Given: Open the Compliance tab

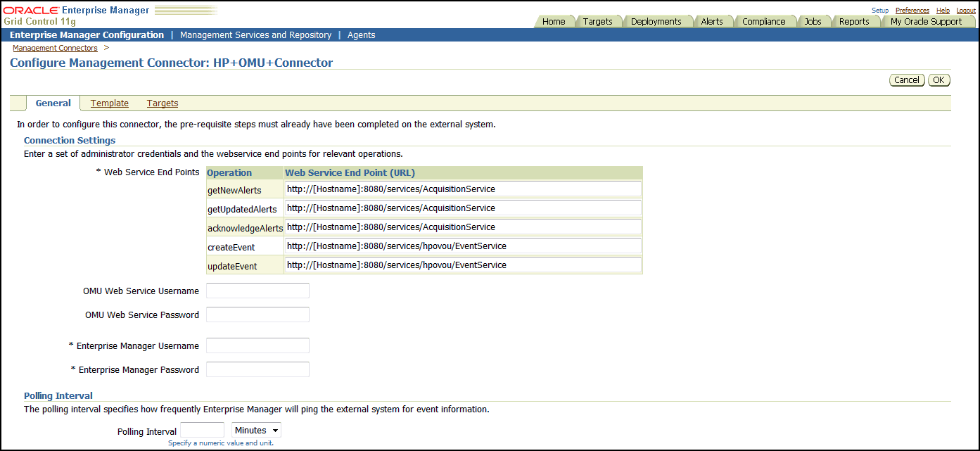Looking at the screenshot, I should click(x=764, y=21).
